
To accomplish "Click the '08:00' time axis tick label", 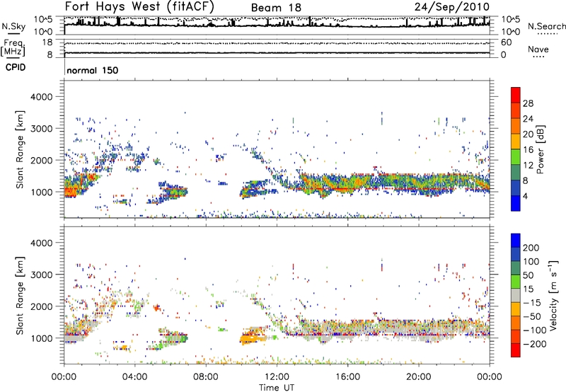I will click(206, 377).
